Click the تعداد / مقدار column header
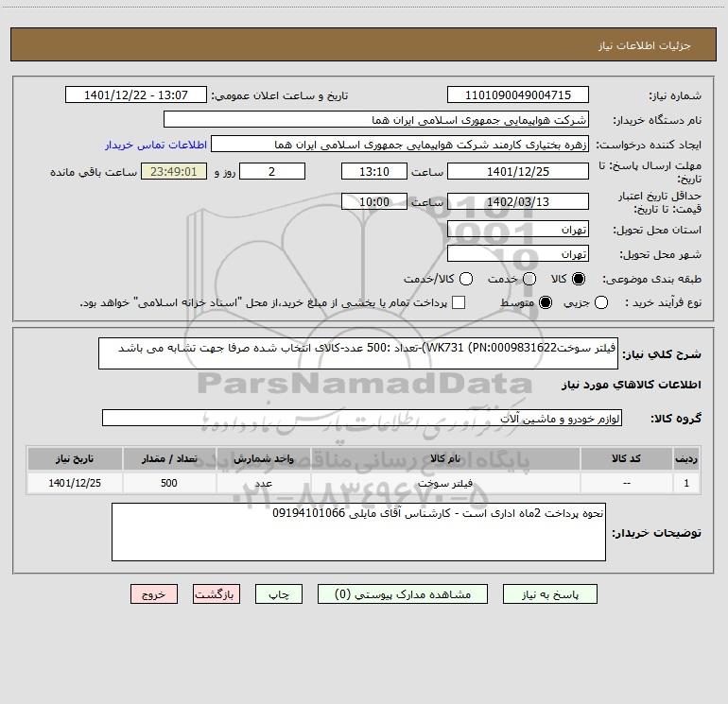 (169, 459)
